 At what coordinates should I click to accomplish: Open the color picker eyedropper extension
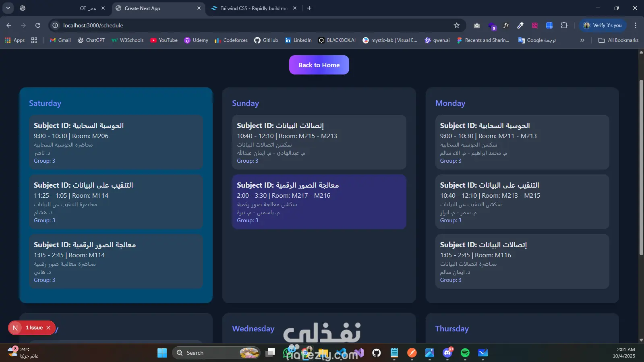520,25
